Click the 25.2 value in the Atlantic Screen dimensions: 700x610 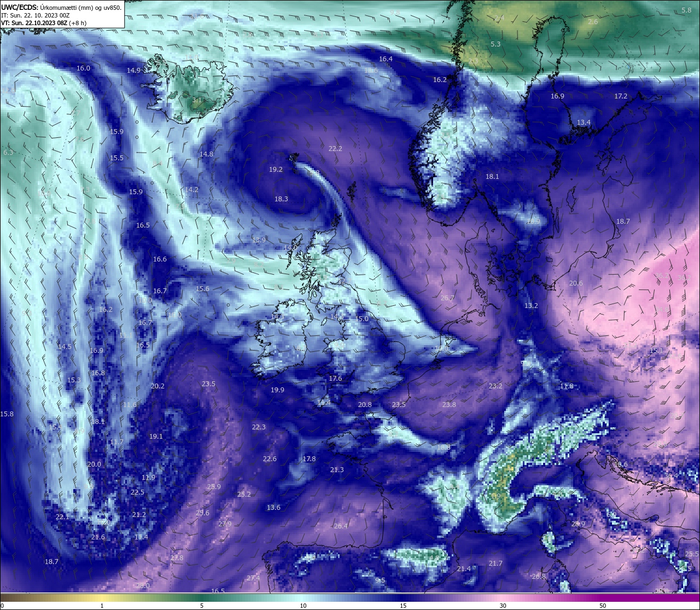point(244,495)
